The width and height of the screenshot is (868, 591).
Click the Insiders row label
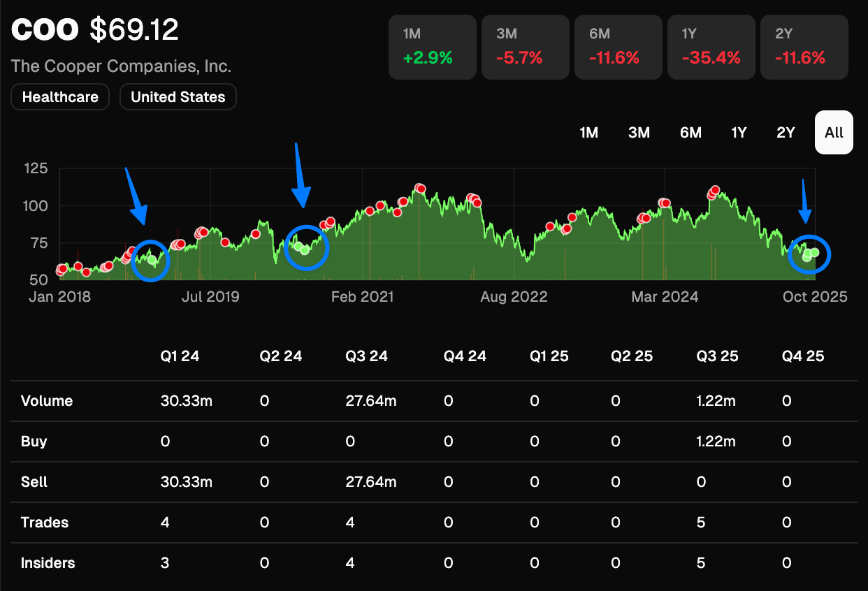coord(48,563)
